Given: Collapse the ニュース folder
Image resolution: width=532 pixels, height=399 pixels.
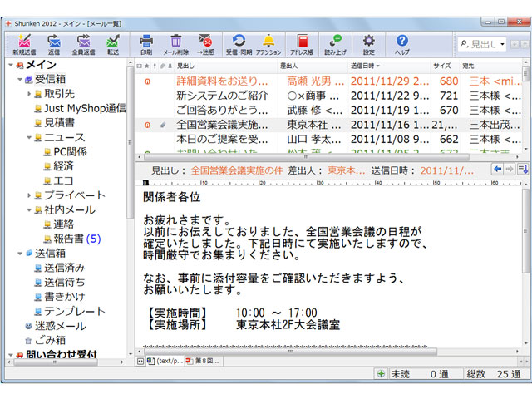Looking at the screenshot, I should coord(29,137).
